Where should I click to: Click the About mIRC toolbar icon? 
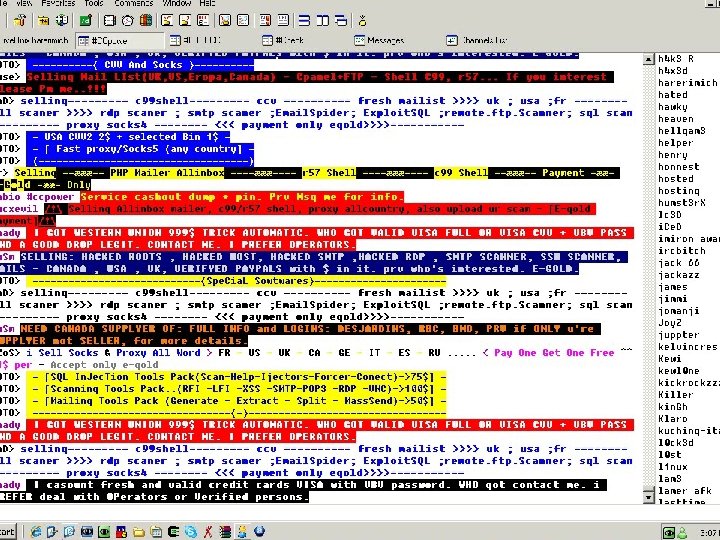[362, 20]
